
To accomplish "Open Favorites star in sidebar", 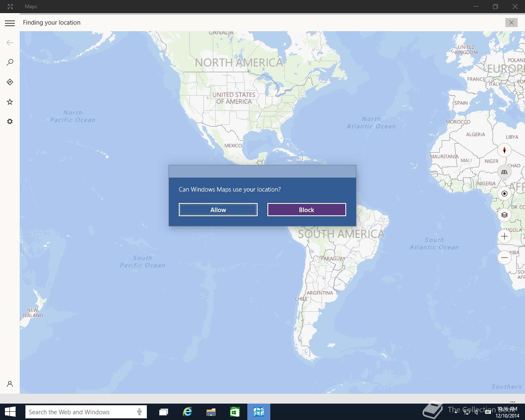I will [10, 102].
